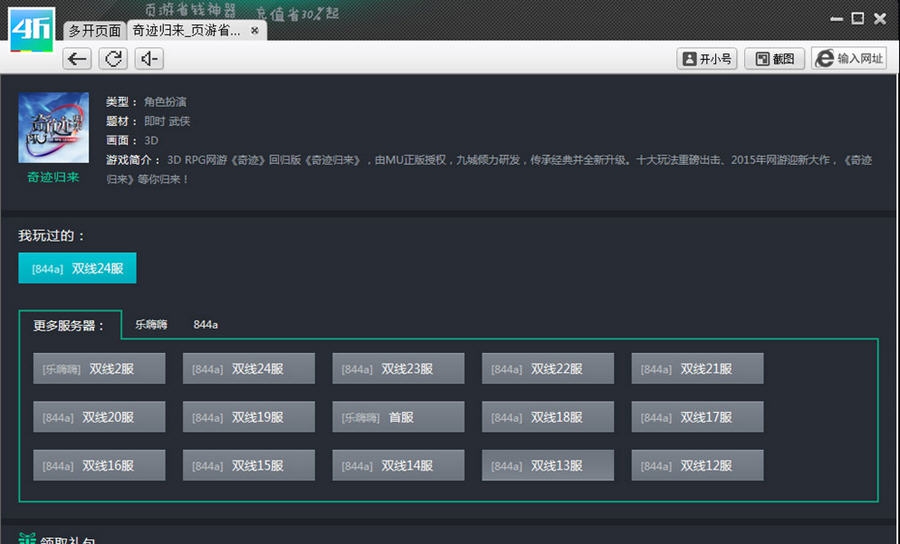Maximize the window
The image size is (900, 544).
tap(858, 18)
